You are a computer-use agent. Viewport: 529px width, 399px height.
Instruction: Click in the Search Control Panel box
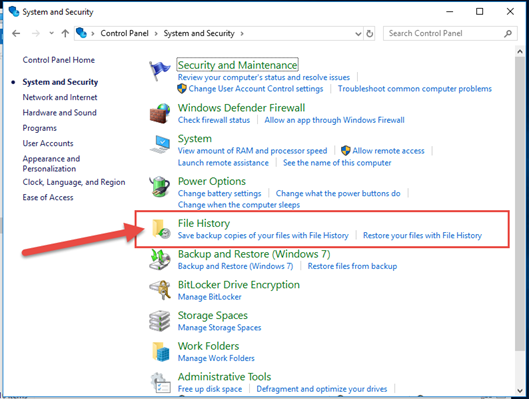[445, 33]
